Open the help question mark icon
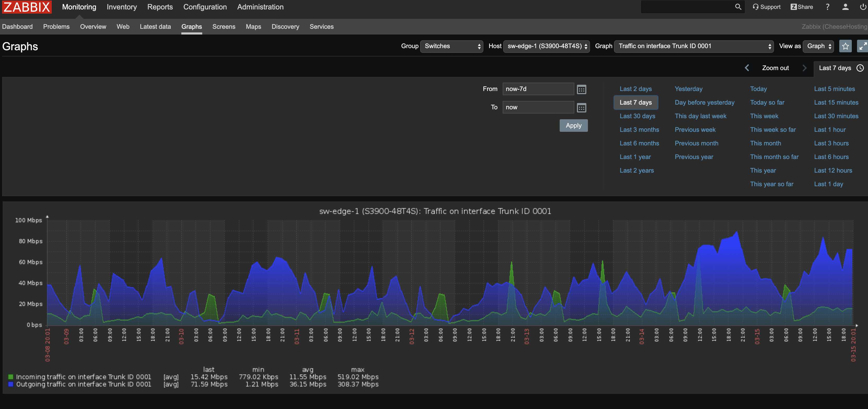Viewport: 868px width, 409px height. point(827,7)
